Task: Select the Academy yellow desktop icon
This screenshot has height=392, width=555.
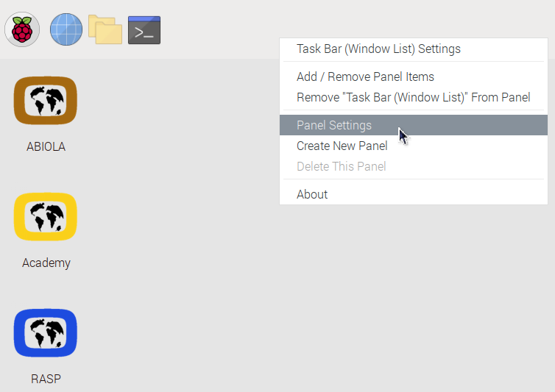Action: point(46,216)
